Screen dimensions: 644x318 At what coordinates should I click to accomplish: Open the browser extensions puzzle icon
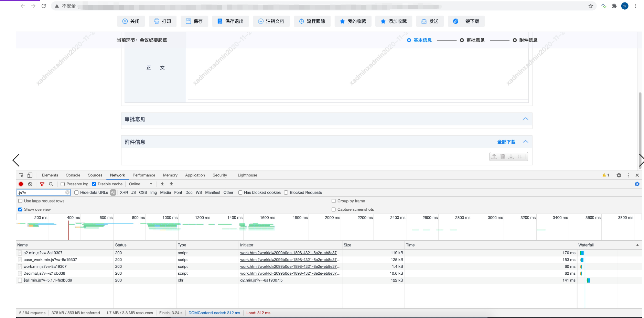[x=614, y=6]
